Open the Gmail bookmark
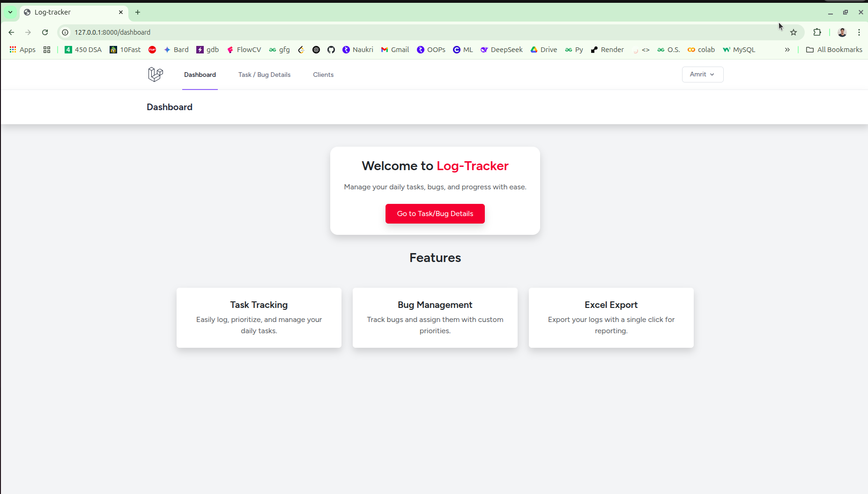868x494 pixels. point(395,50)
